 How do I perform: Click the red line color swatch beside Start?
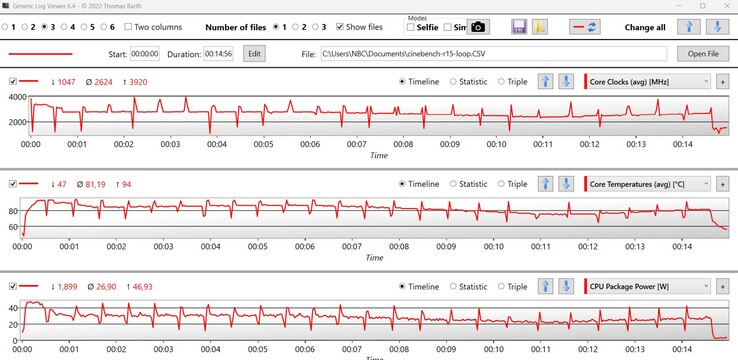[x=40, y=54]
